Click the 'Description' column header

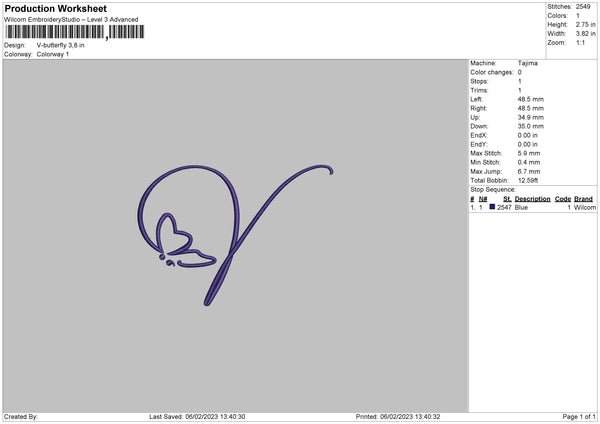point(532,199)
